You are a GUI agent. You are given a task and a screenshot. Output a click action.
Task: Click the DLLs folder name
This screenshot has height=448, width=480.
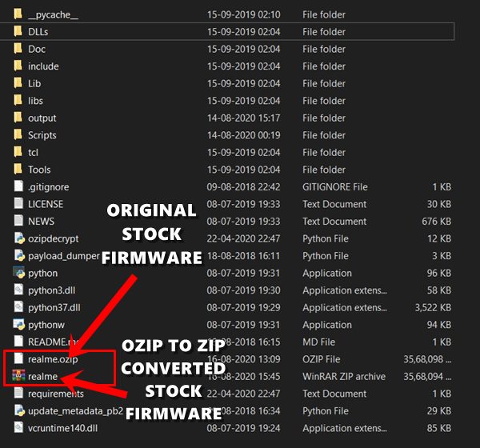point(38,32)
